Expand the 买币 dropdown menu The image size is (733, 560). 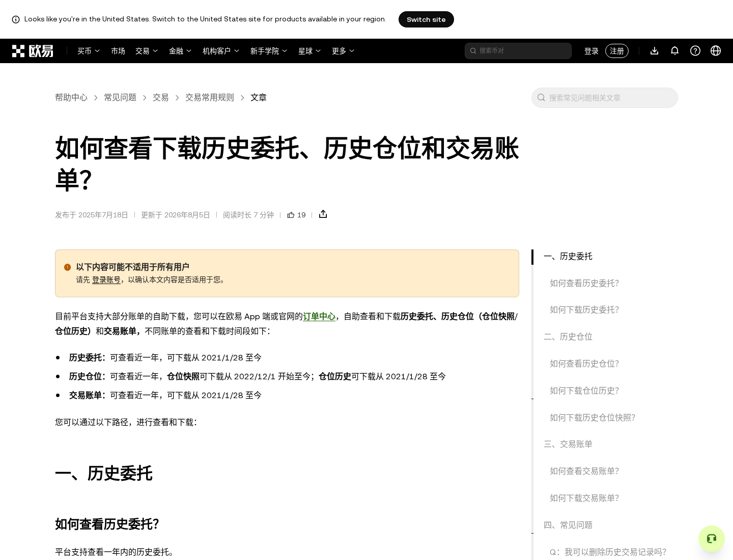click(89, 51)
